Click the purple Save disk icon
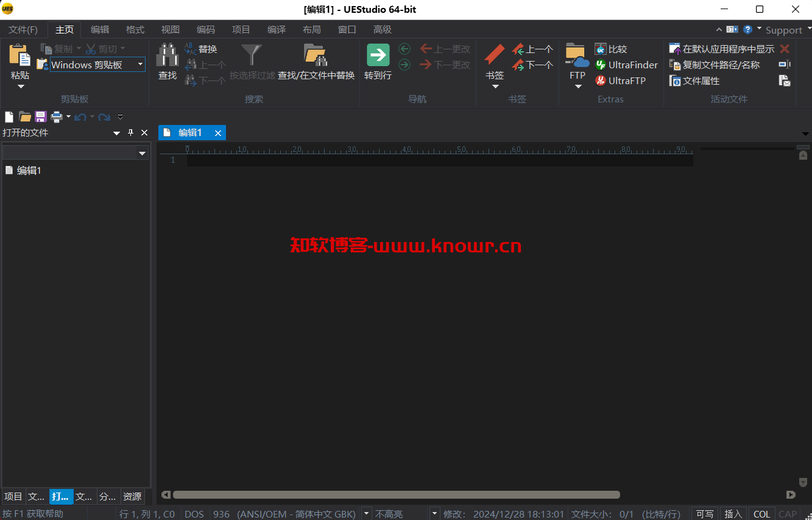The width and height of the screenshot is (812, 520). pyautogui.click(x=41, y=116)
